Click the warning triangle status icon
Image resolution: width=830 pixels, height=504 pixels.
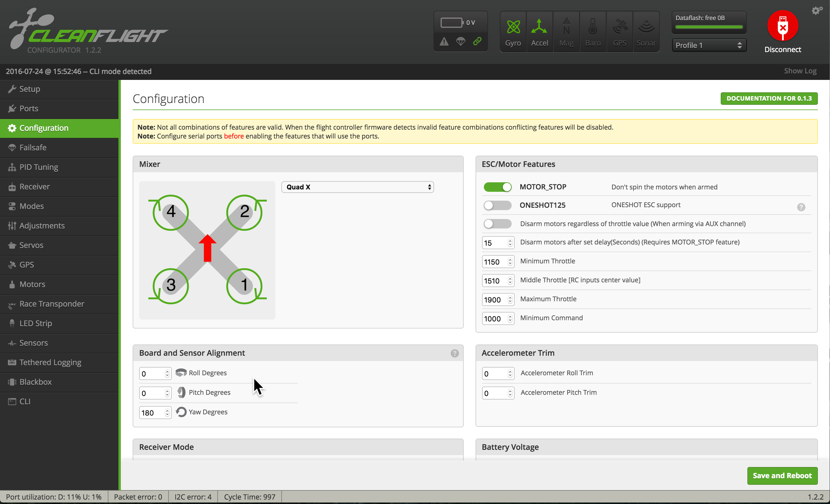click(x=444, y=41)
